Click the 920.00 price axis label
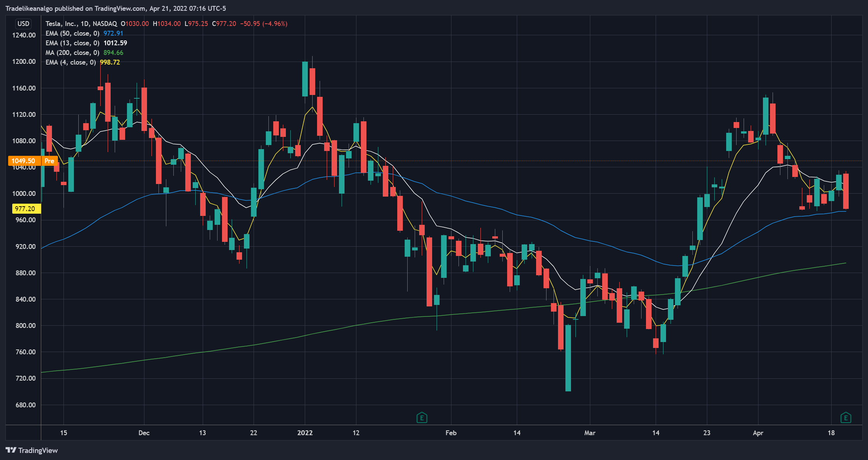The height and width of the screenshot is (460, 868). tap(26, 247)
